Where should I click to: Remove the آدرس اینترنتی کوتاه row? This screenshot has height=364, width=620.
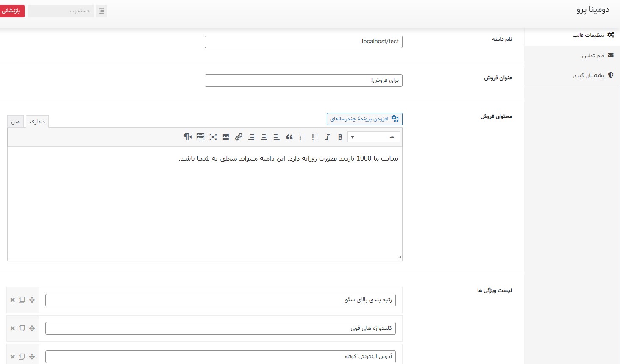point(12,357)
